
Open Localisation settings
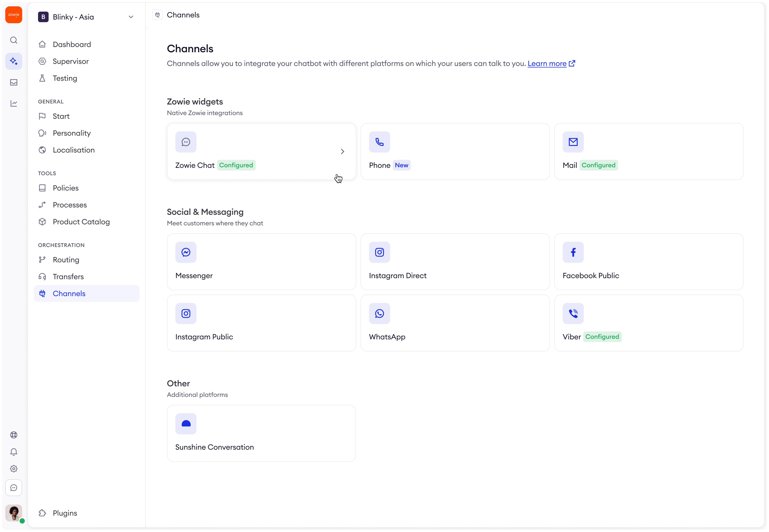(x=87, y=150)
